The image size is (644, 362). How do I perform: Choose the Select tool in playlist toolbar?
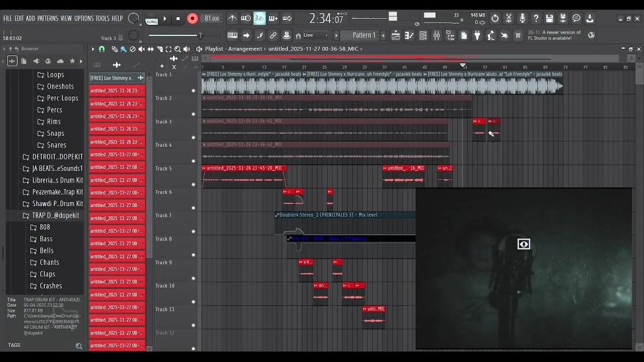pos(169,49)
